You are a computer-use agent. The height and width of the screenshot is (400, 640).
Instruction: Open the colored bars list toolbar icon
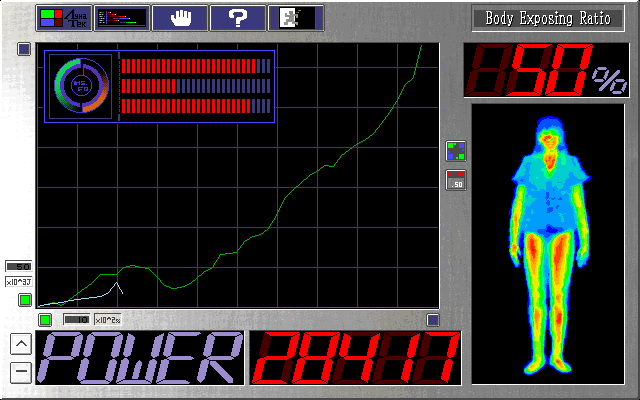[120, 17]
